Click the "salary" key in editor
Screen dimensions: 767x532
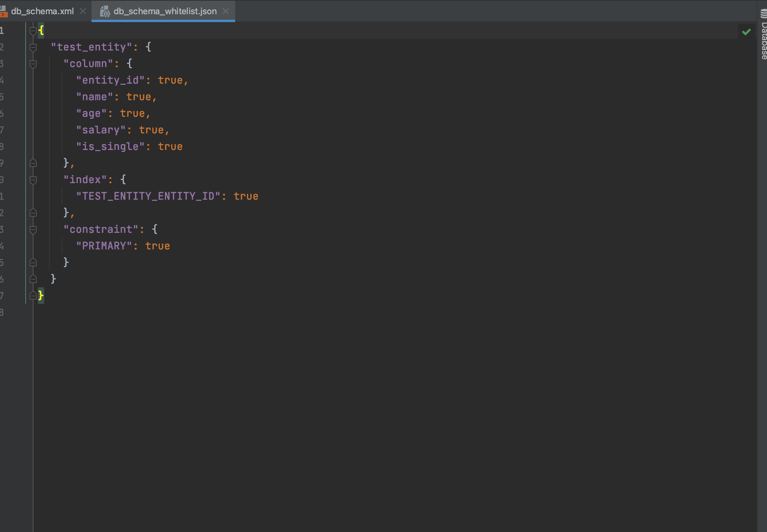tap(101, 130)
